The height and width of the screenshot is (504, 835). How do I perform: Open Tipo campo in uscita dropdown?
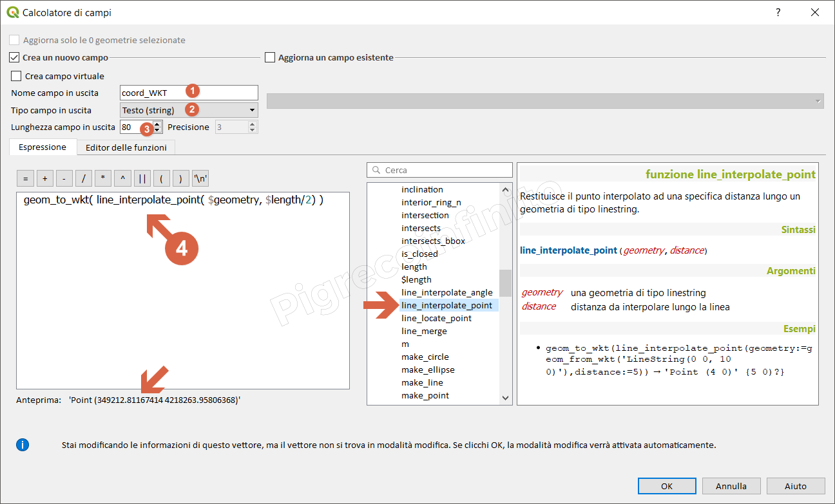pos(189,110)
